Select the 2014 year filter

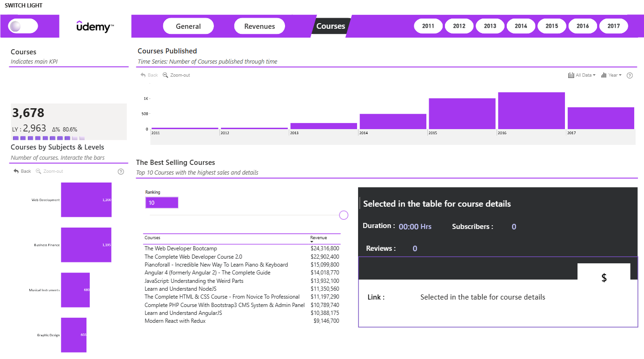coord(521,26)
